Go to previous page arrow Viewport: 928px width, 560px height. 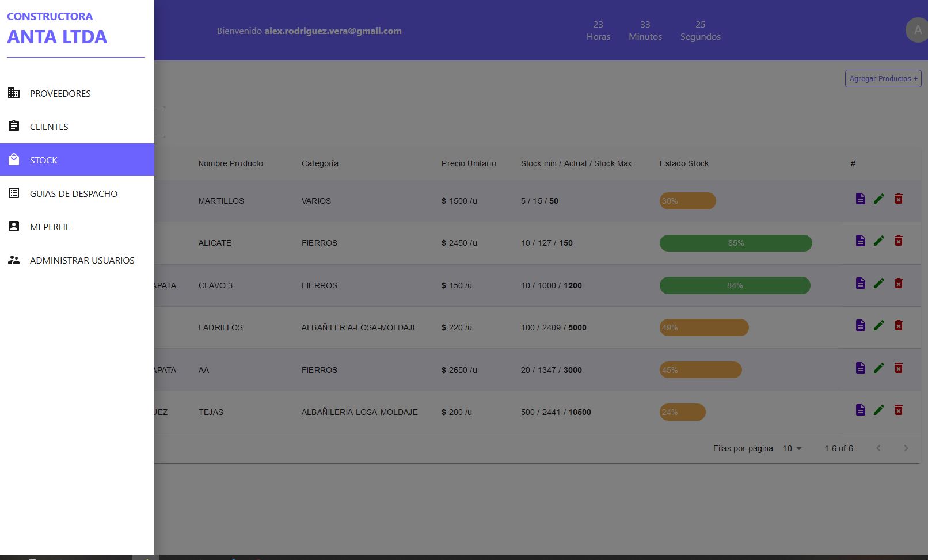click(878, 448)
